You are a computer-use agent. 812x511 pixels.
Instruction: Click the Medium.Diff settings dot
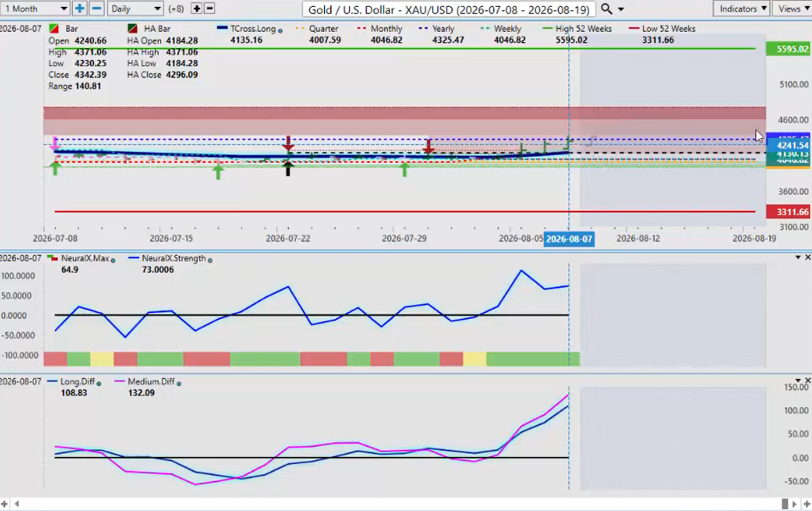[x=178, y=383]
